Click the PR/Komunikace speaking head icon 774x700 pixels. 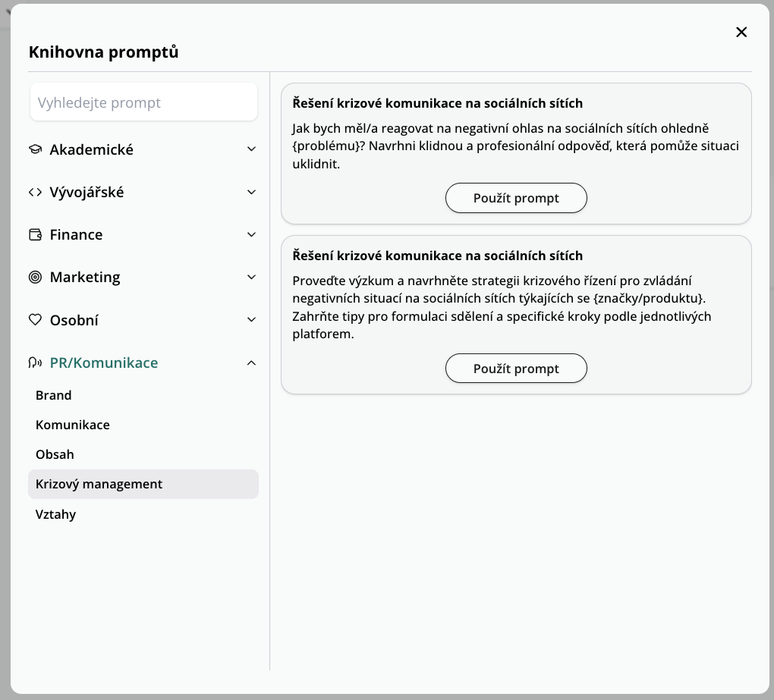[x=35, y=363]
